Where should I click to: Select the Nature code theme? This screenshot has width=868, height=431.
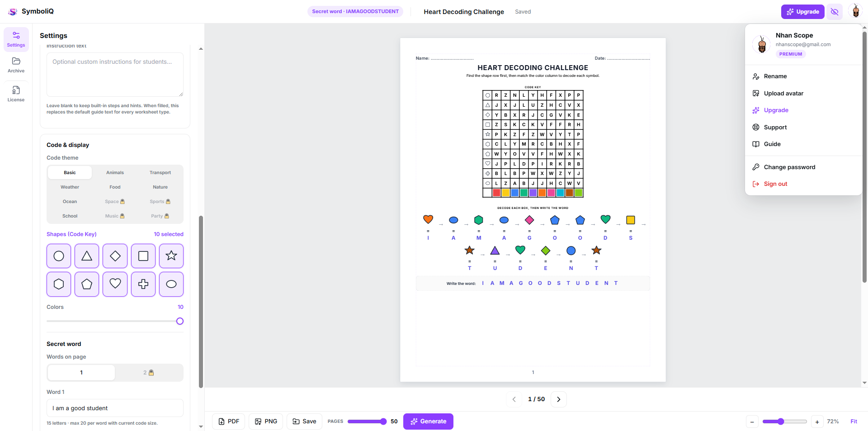click(160, 187)
